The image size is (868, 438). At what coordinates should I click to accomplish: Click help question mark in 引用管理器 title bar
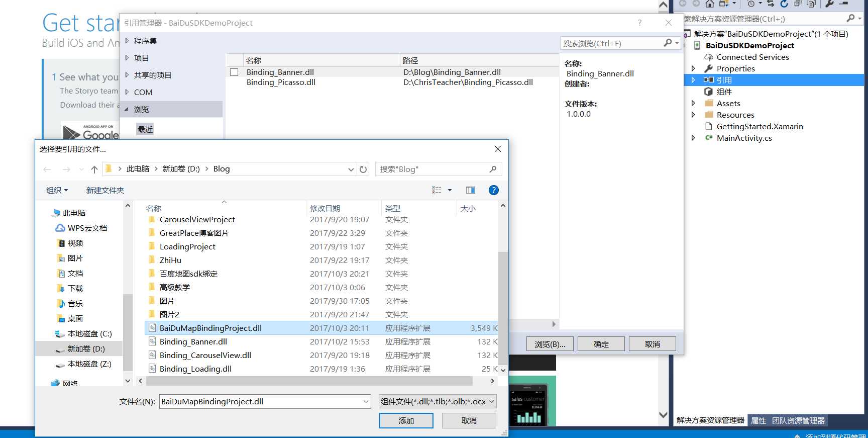pos(639,23)
